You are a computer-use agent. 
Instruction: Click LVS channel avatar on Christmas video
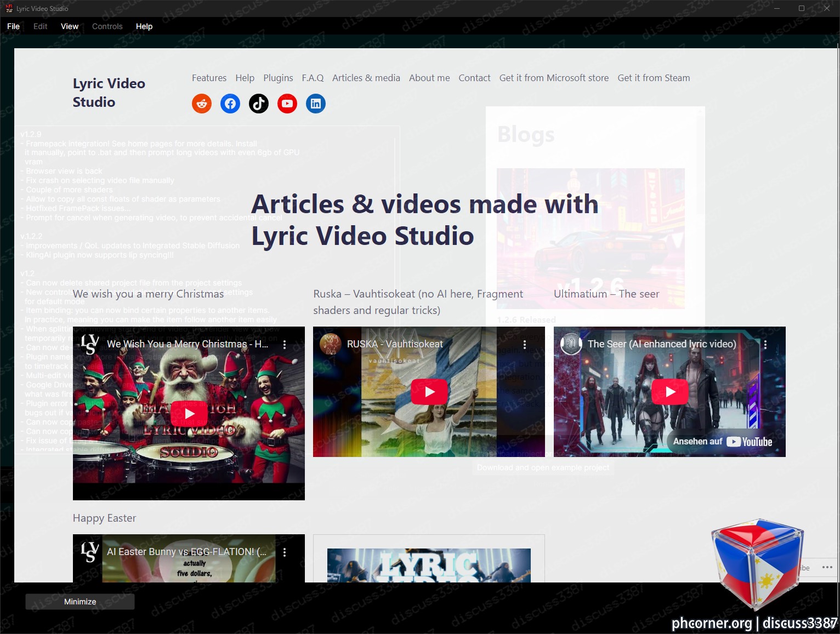tap(90, 345)
